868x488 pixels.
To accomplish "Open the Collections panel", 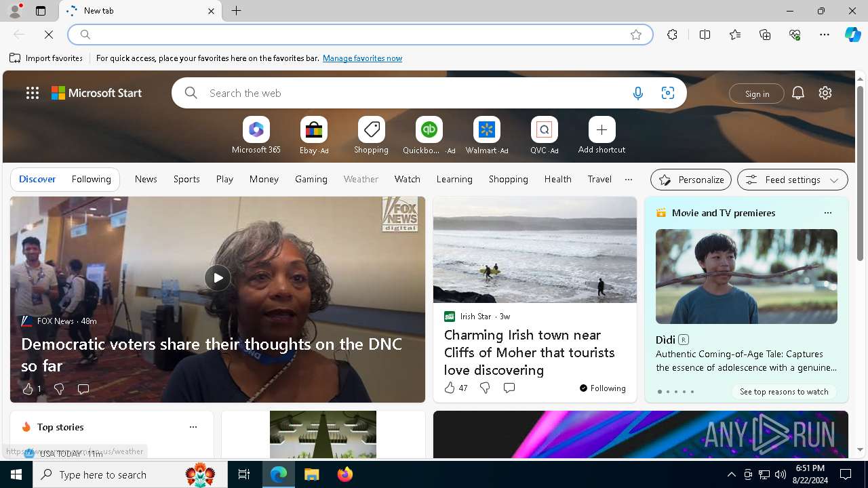I will point(765,35).
